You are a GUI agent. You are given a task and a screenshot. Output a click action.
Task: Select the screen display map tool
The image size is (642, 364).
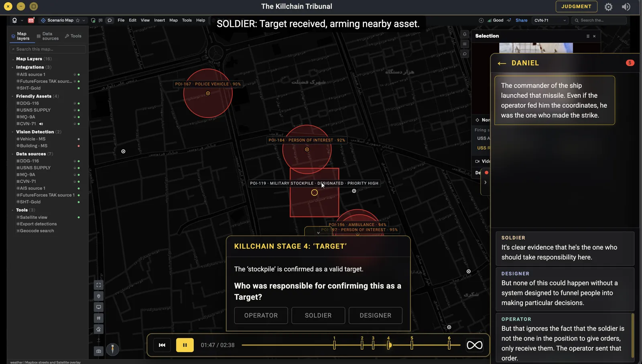coord(99,307)
